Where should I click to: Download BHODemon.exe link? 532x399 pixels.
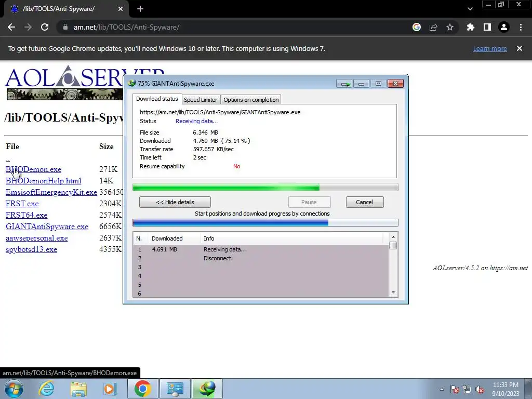34,169
